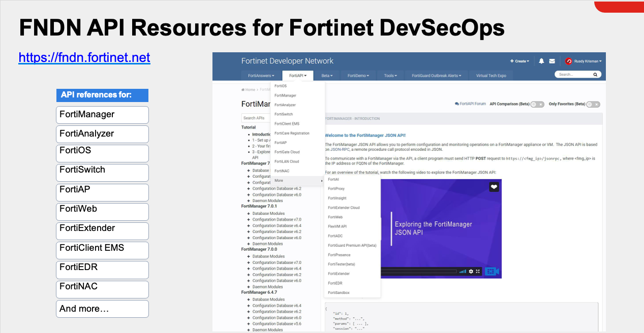The width and height of the screenshot is (644, 333).
Task: Click the video progress bar
Action: (418, 272)
